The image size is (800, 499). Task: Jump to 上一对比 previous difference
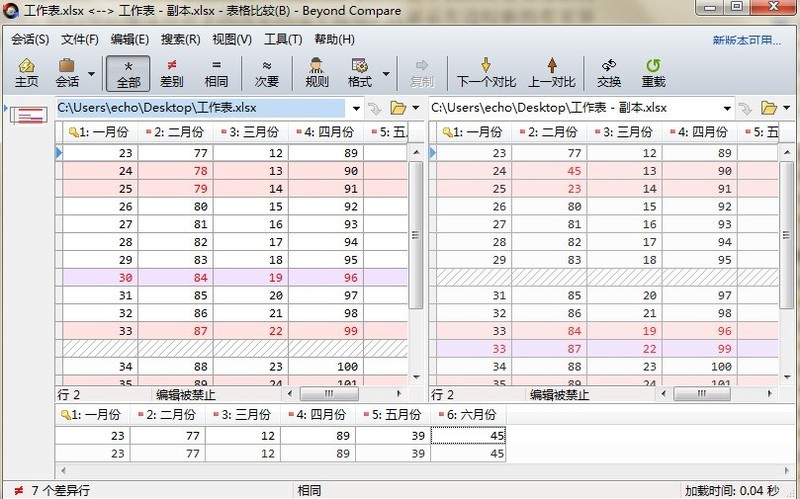[x=552, y=73]
